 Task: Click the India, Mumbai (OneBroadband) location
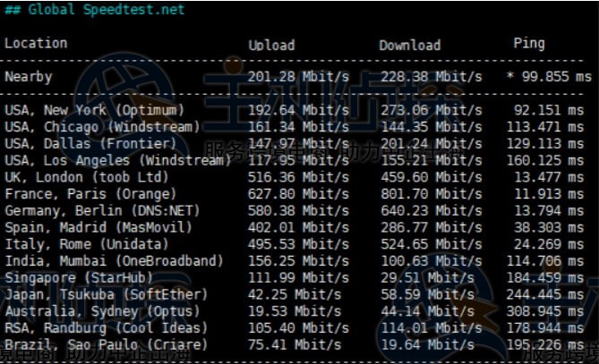[114, 261]
